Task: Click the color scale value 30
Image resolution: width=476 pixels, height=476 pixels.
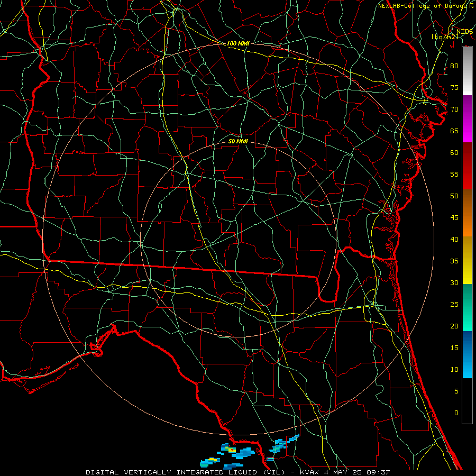Action: (454, 282)
